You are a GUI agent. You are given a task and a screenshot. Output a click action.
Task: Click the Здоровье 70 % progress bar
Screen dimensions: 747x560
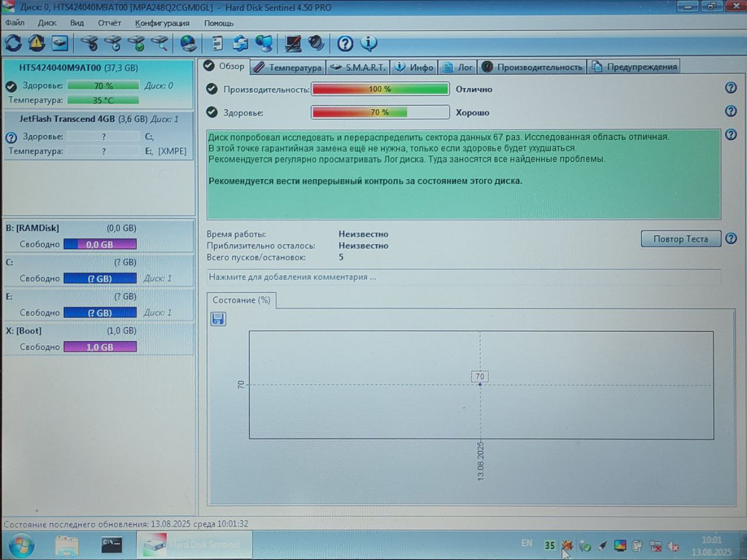pos(380,112)
